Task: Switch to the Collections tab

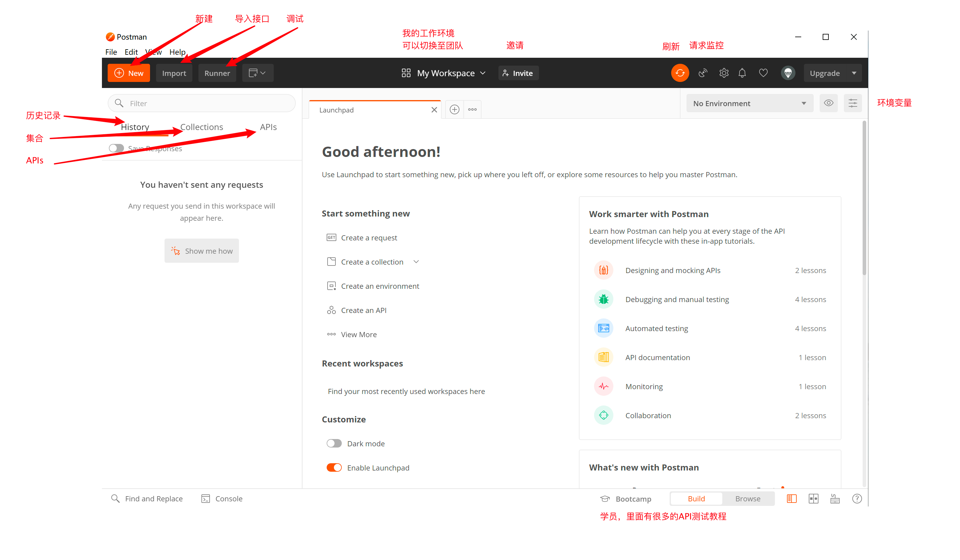Action: 201,127
